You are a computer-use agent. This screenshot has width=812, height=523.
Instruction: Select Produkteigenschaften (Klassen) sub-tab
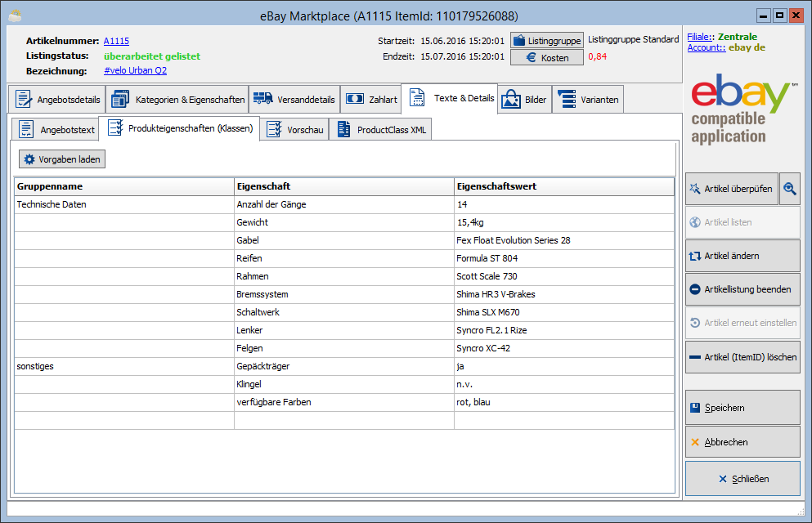[x=179, y=127]
